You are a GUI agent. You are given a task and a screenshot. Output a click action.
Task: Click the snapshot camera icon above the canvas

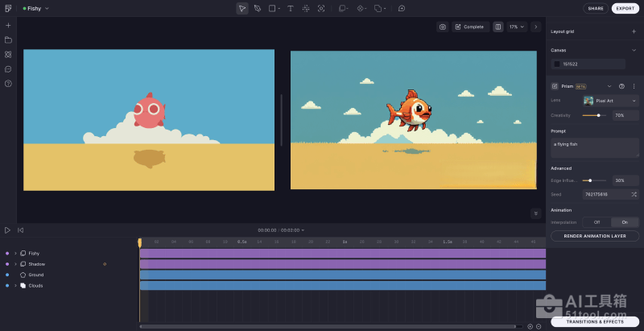pyautogui.click(x=442, y=27)
